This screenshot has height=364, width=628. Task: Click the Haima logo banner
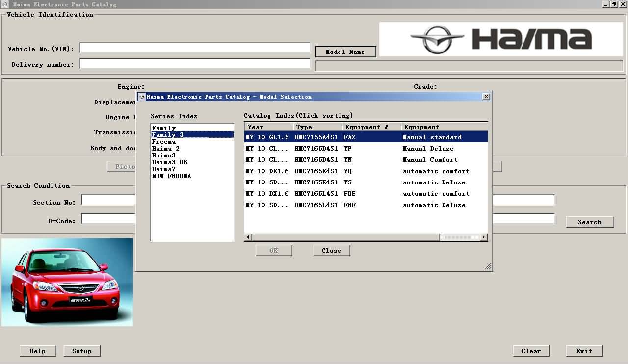tap(500, 39)
